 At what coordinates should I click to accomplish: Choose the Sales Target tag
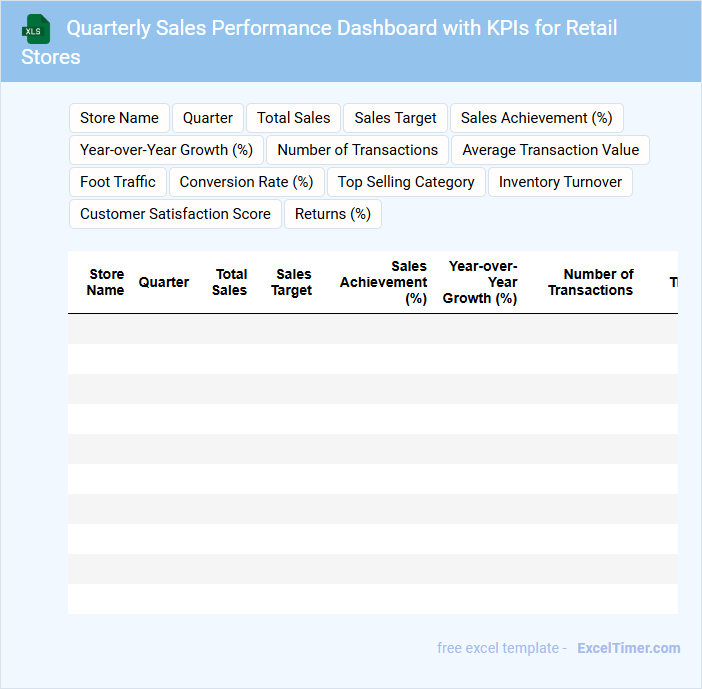pos(395,118)
